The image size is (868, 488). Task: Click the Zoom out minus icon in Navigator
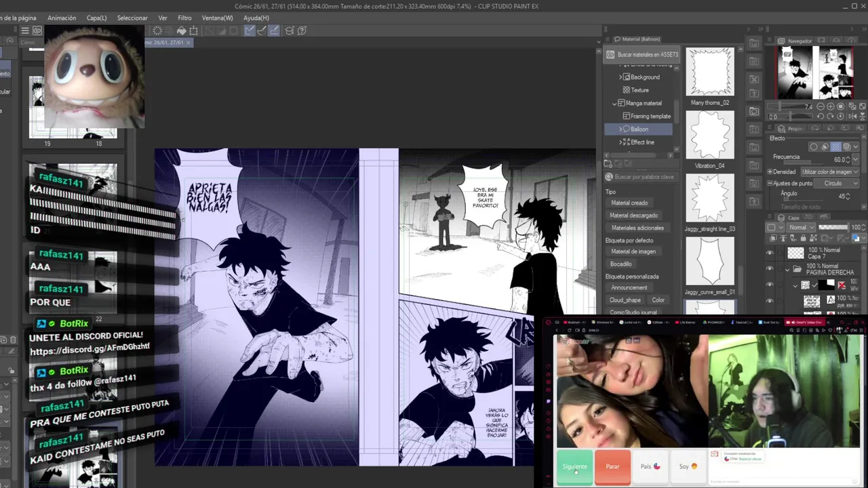pos(821,106)
